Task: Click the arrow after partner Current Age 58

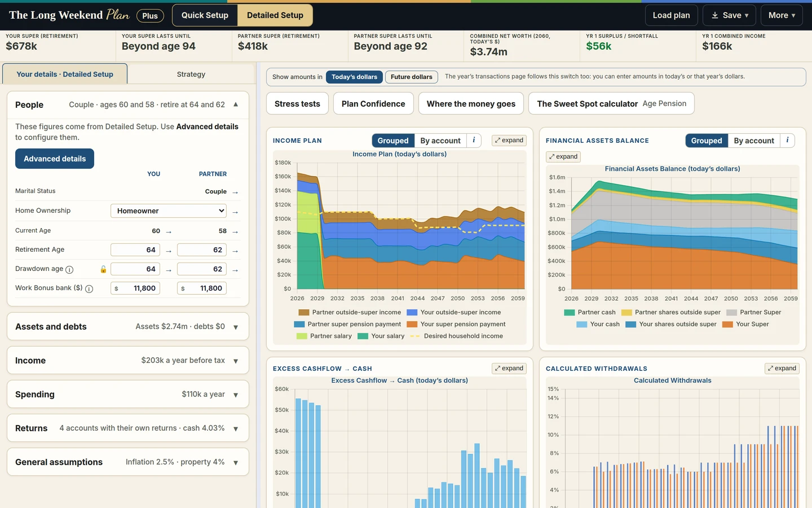Action: (235, 231)
